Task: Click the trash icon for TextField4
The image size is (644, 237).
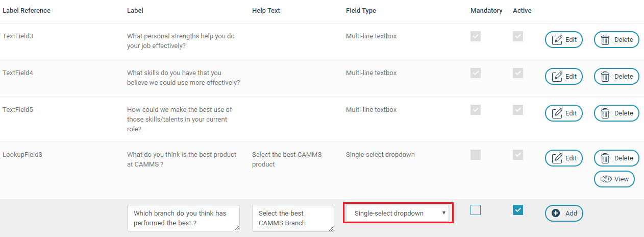Action: [605, 77]
